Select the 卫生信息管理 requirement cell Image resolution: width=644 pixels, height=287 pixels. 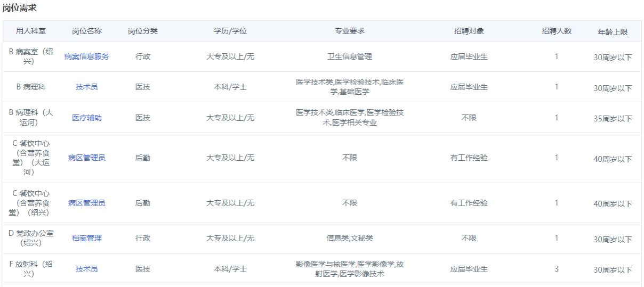point(350,56)
